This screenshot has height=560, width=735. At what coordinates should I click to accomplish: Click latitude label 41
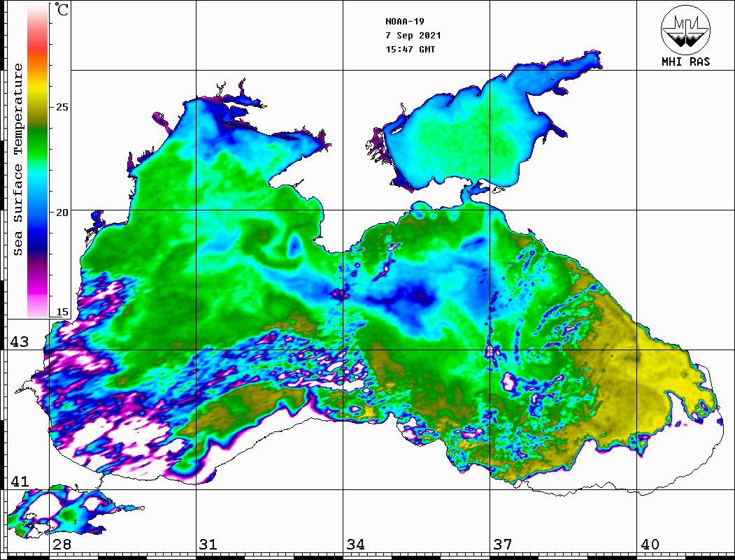pyautogui.click(x=19, y=481)
